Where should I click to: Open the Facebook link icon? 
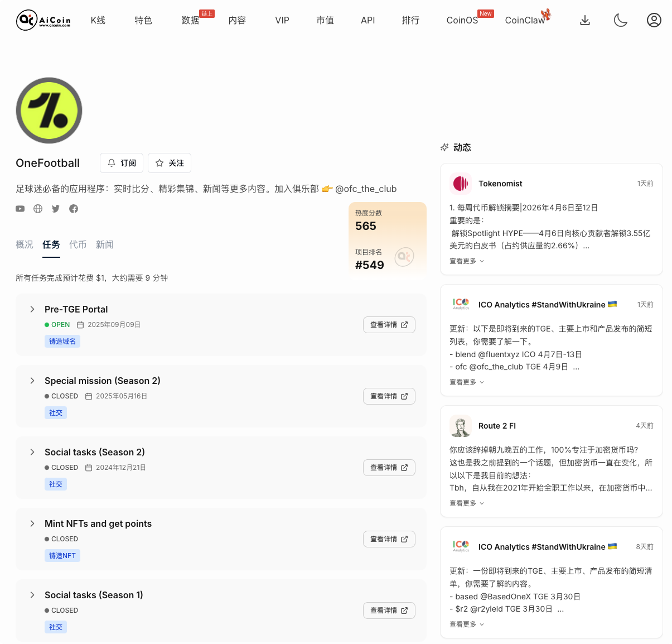click(x=74, y=208)
